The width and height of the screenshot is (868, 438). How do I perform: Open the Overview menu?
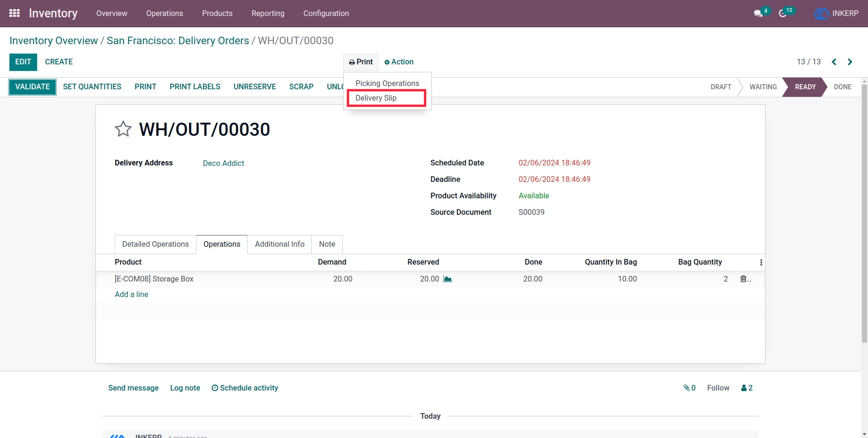click(x=112, y=13)
